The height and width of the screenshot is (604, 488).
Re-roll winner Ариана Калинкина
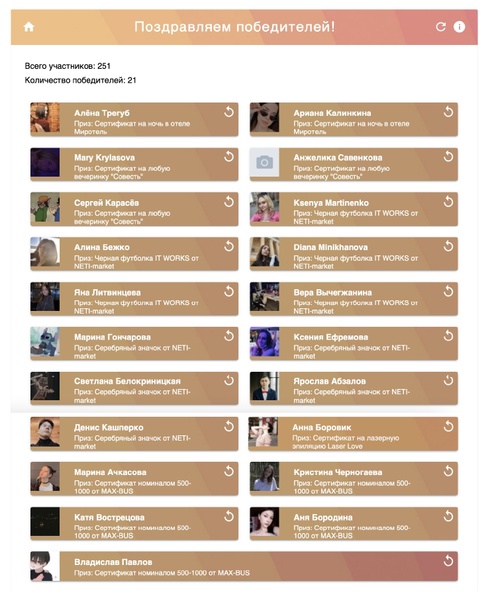point(448,112)
